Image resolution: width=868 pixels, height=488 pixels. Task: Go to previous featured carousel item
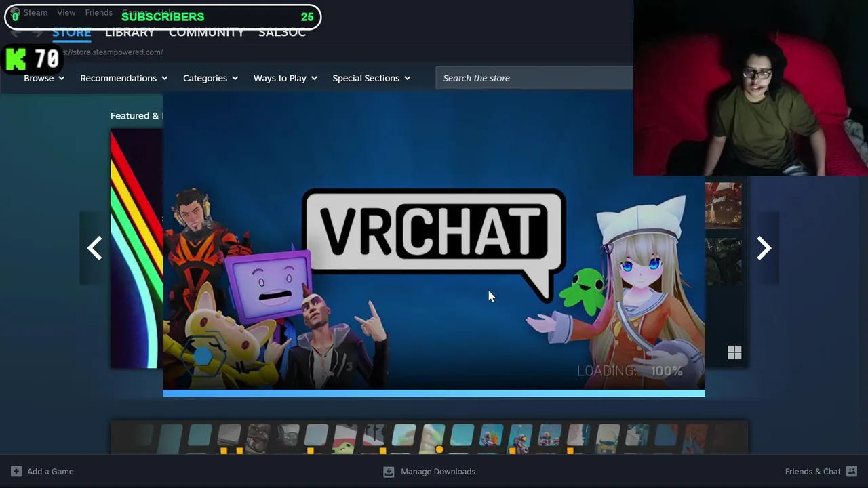(x=94, y=248)
